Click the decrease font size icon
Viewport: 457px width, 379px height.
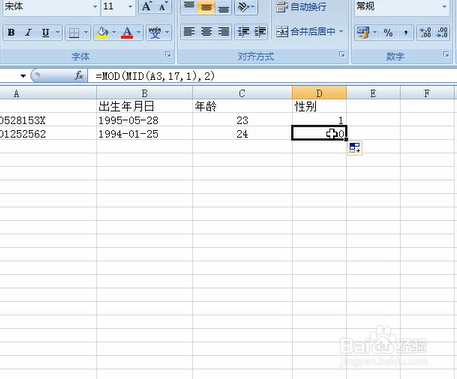[x=163, y=6]
